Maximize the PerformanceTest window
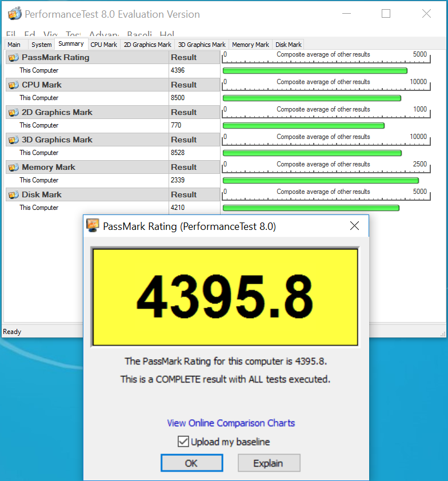 pyautogui.click(x=386, y=14)
